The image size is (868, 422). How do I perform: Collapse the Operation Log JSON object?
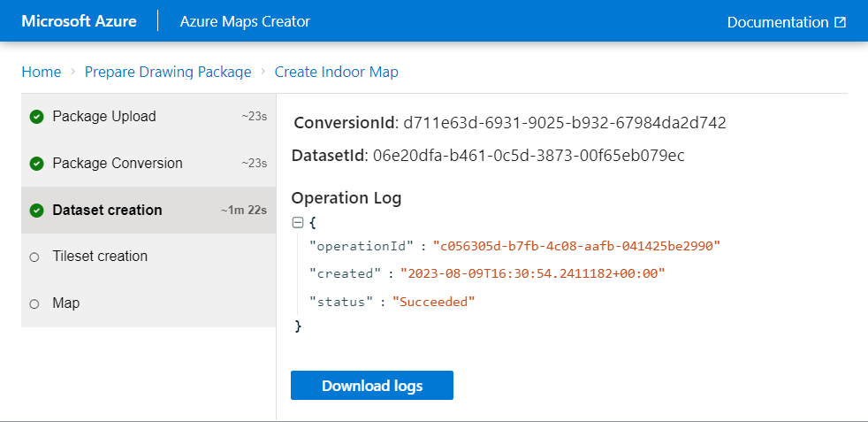point(298,223)
